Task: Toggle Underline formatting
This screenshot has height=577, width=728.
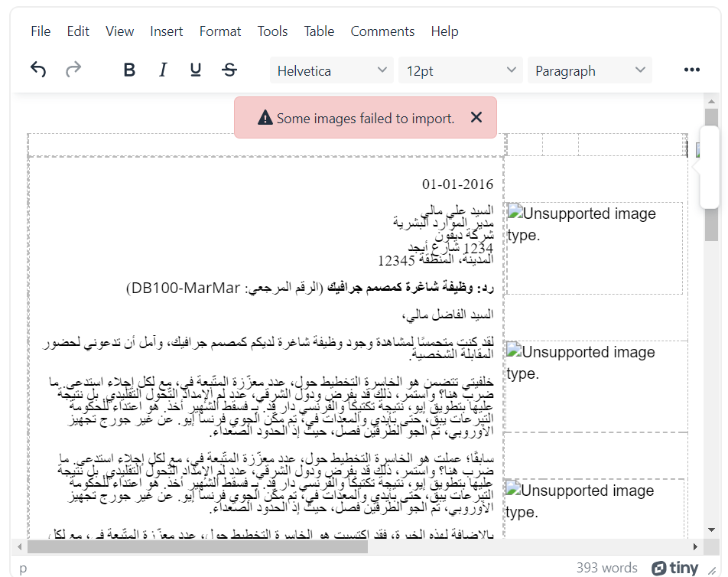Action: (196, 70)
